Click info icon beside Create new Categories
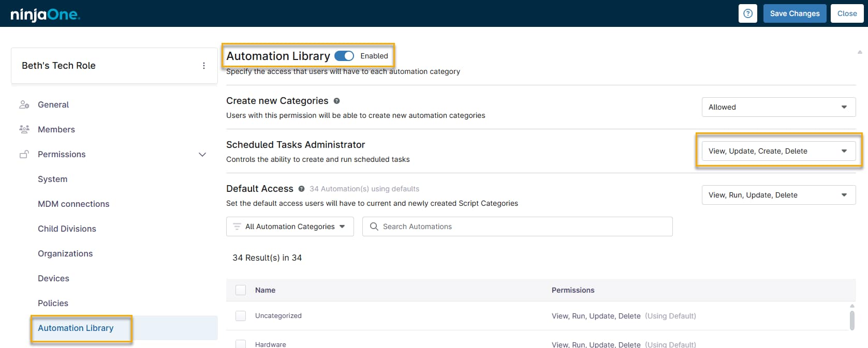 click(336, 101)
